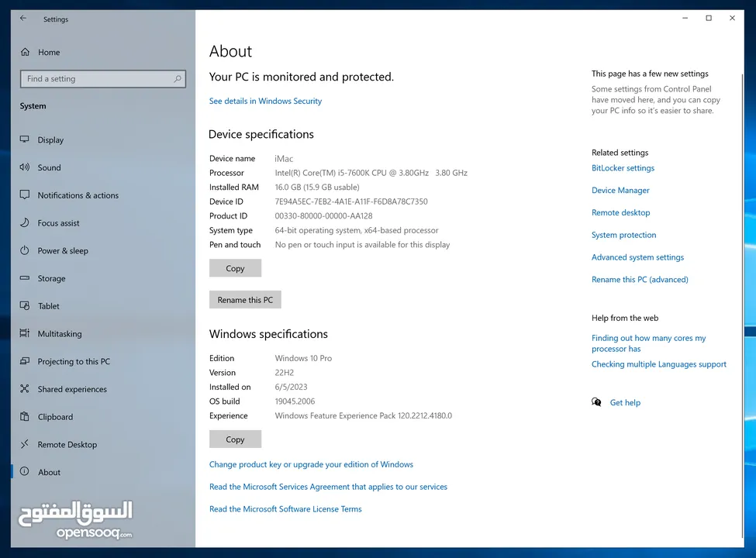Open See details in Windows Security
This screenshot has width=756, height=558.
(x=265, y=101)
